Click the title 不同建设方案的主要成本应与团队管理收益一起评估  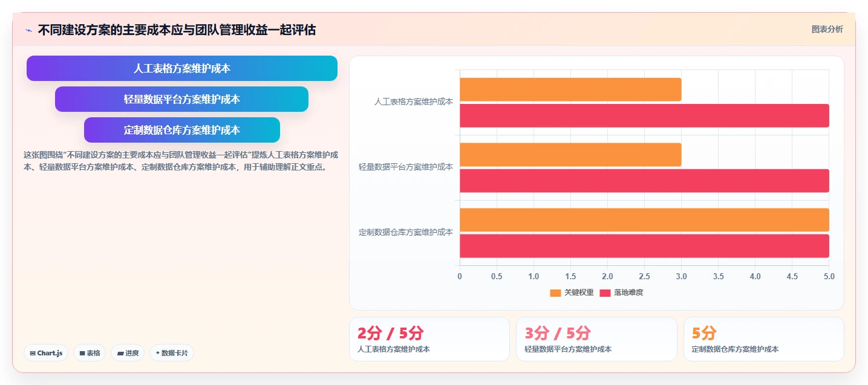coord(177,30)
